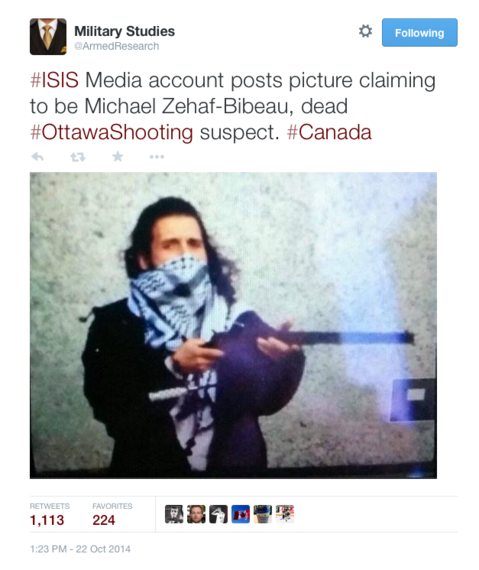The height and width of the screenshot is (570, 479).
Task: Open the more options ellipsis icon
Action: point(157,157)
